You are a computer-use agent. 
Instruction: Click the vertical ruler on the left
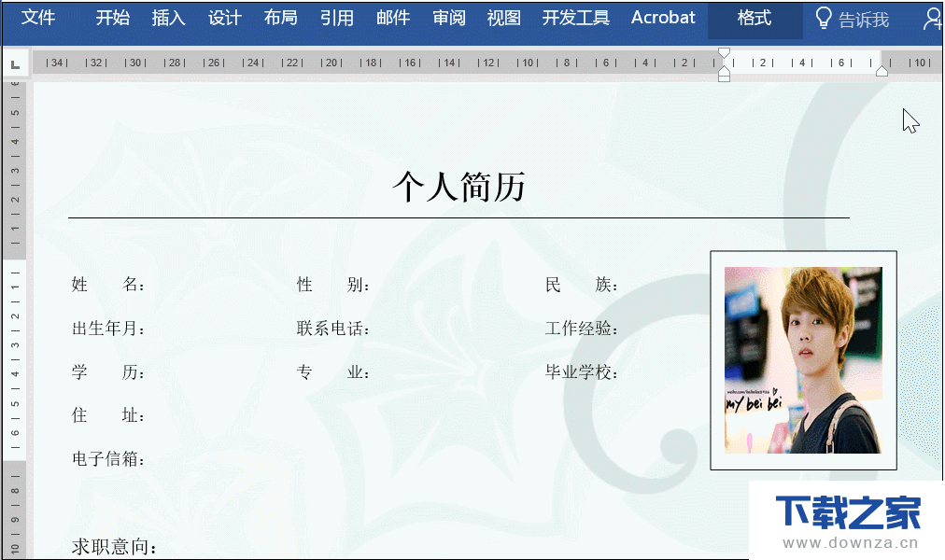(15, 319)
